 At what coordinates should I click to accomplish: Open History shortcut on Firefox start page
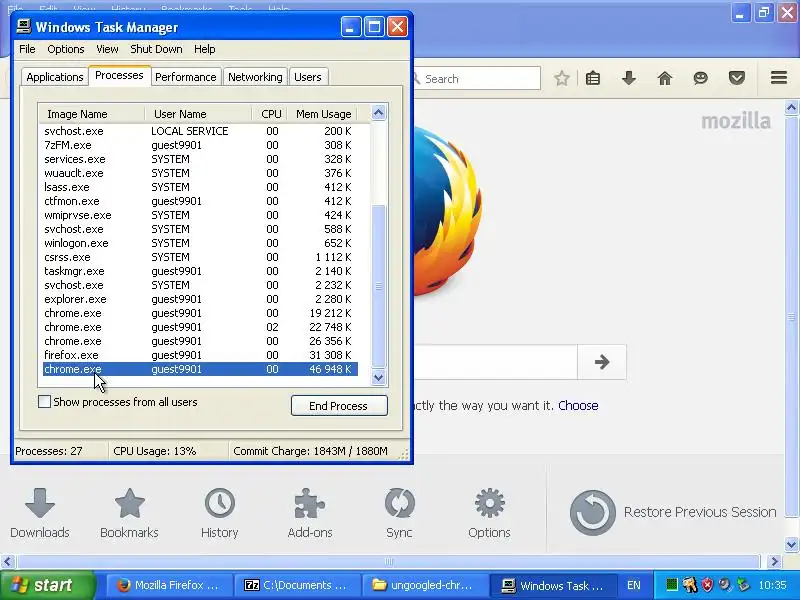click(x=219, y=513)
